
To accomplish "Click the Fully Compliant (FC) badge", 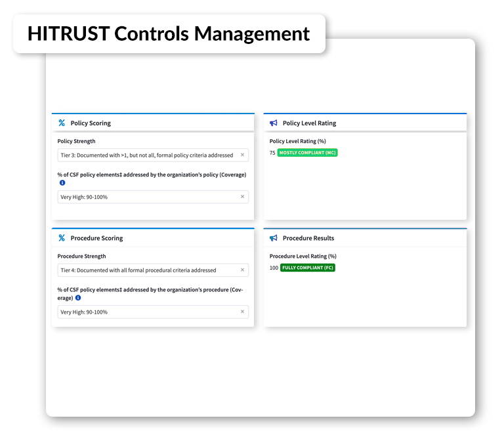I will coord(308,268).
